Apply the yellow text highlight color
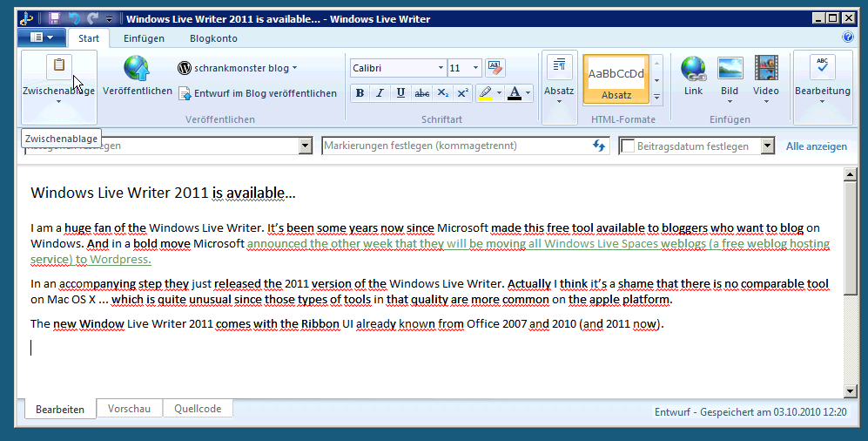 click(x=486, y=93)
